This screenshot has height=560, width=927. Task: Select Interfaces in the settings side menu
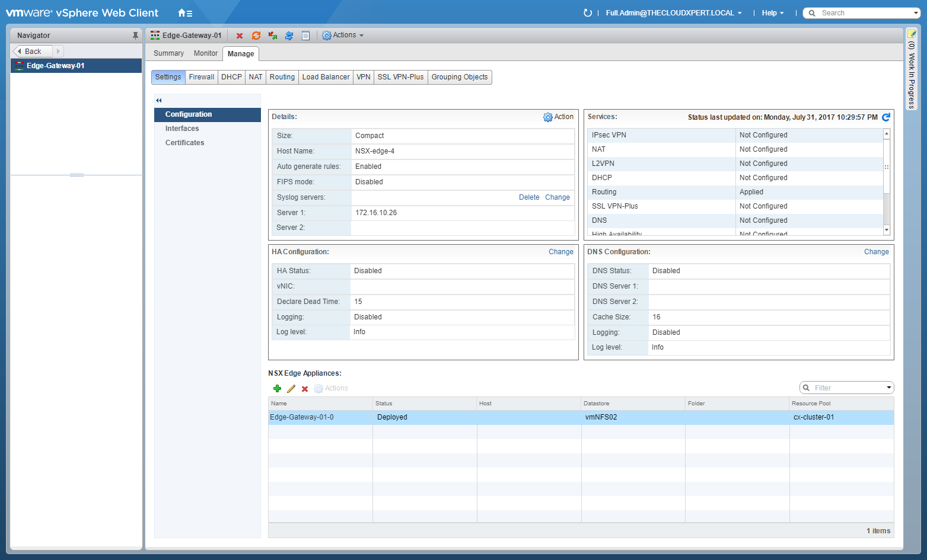[x=182, y=129]
